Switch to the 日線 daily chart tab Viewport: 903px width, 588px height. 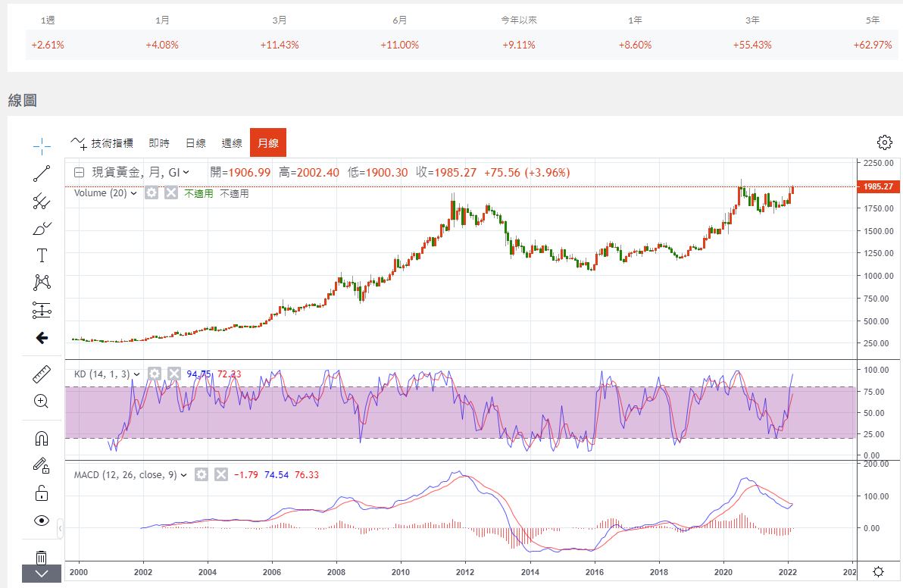click(x=195, y=143)
